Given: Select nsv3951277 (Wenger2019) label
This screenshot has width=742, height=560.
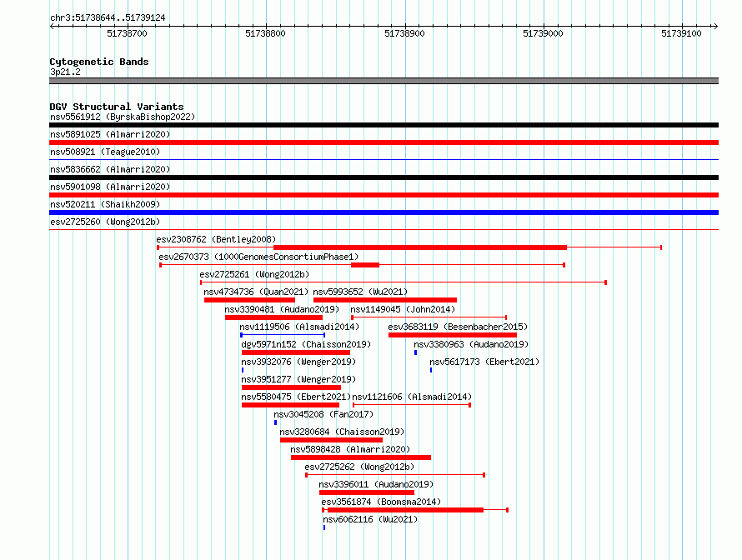Looking at the screenshot, I should 298,379.
